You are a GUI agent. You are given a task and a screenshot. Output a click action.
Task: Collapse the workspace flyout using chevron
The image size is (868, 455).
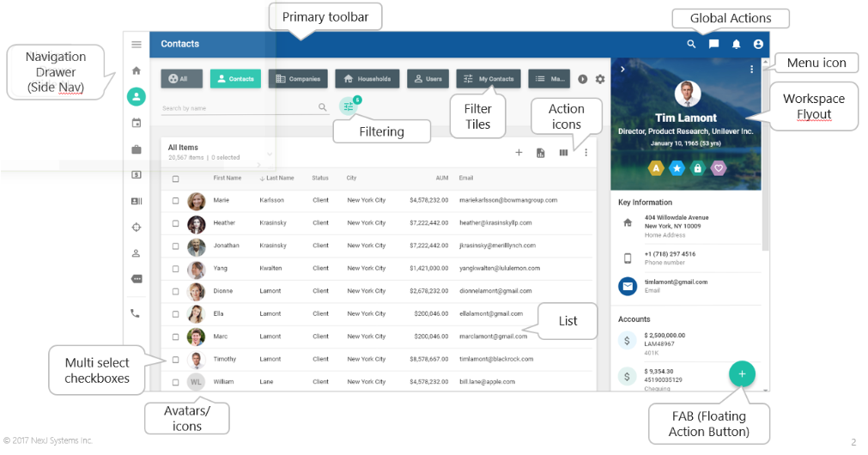(621, 70)
